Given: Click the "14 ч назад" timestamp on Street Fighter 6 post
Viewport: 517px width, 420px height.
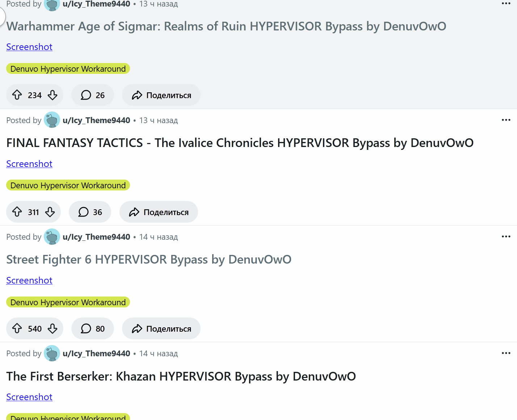Looking at the screenshot, I should [x=159, y=237].
